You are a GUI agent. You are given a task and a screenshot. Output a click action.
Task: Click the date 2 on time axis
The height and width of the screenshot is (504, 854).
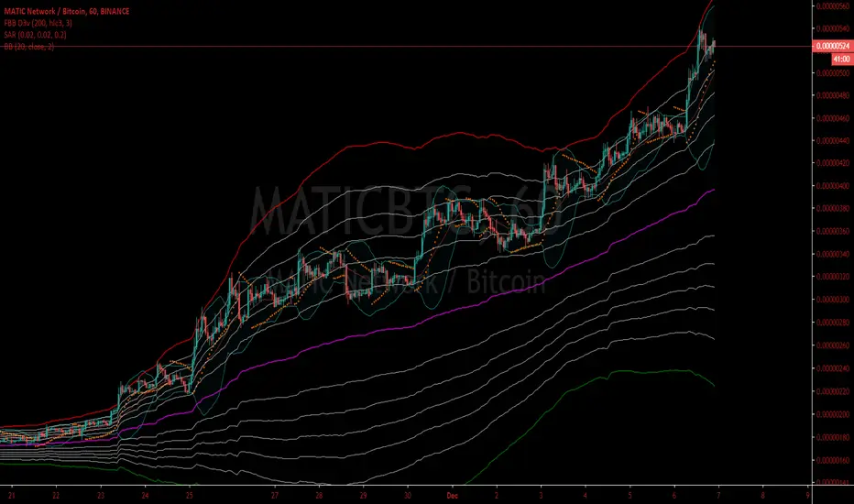(496, 495)
